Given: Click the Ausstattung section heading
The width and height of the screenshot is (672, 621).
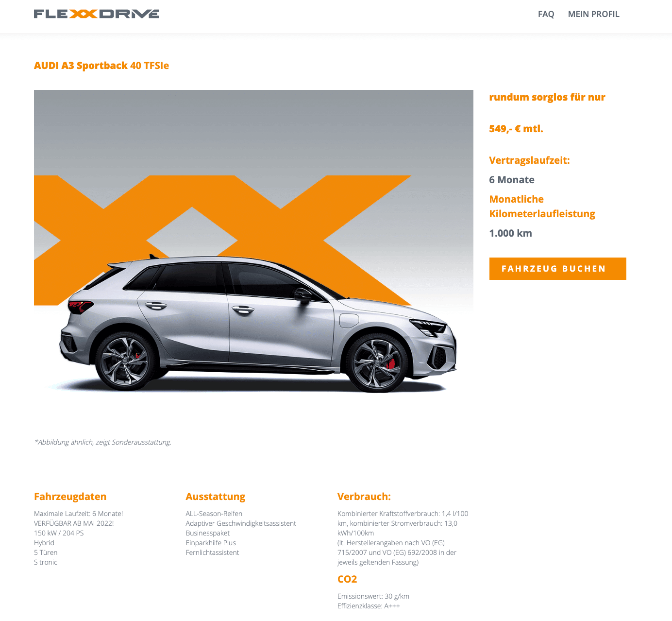Looking at the screenshot, I should [x=215, y=497].
